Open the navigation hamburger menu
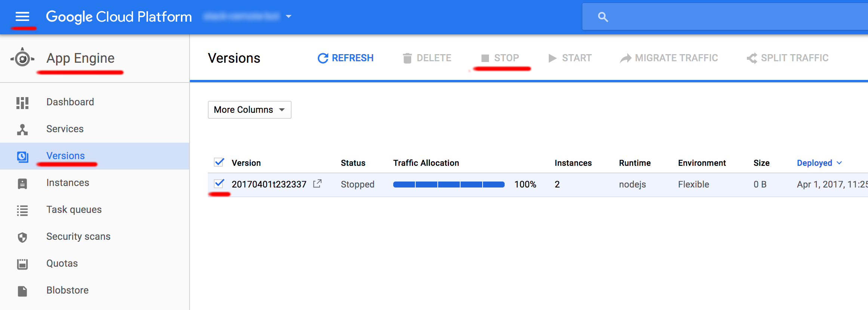The height and width of the screenshot is (310, 868). coord(23,16)
